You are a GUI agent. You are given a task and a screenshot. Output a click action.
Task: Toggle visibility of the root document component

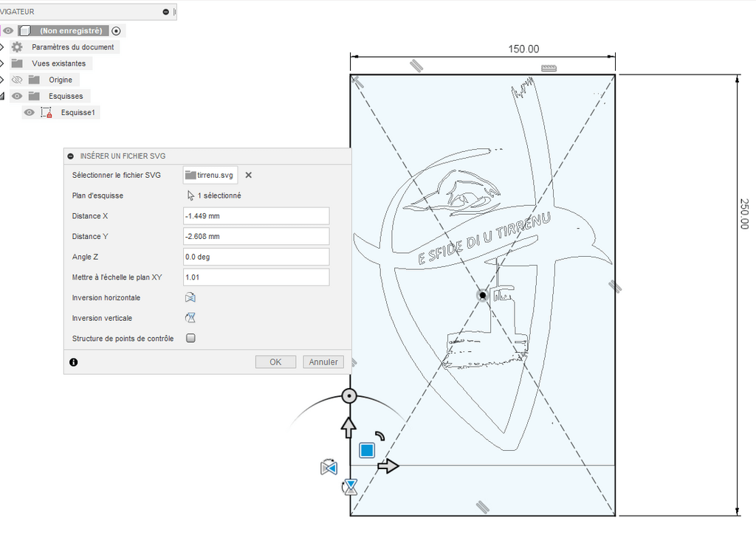click(8, 31)
